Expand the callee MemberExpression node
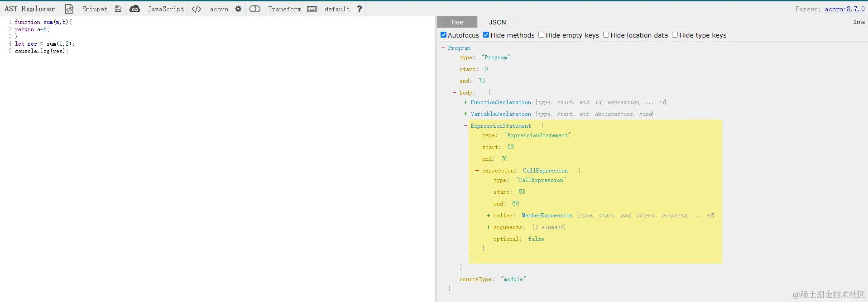 488,216
